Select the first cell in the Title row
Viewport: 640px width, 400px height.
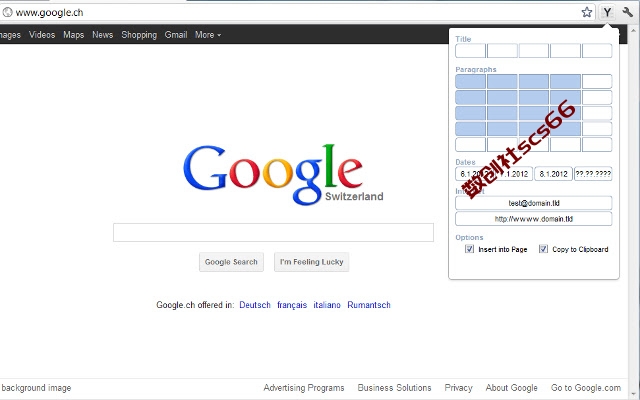point(470,51)
